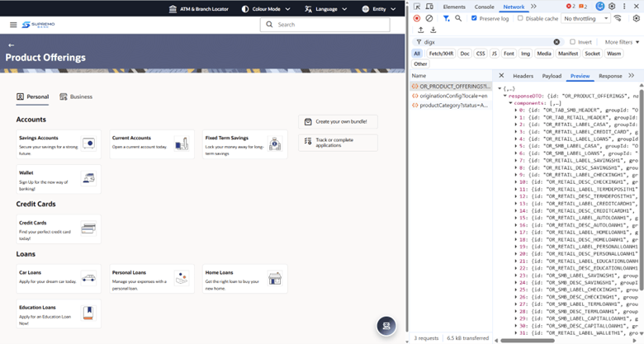Open the chatbot floating button
Screen dimensions: 644x344
[386, 326]
